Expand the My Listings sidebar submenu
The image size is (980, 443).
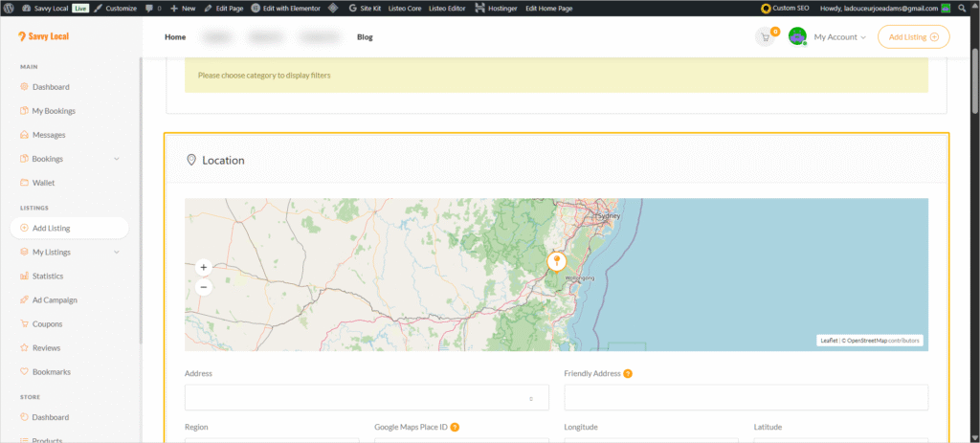click(117, 253)
